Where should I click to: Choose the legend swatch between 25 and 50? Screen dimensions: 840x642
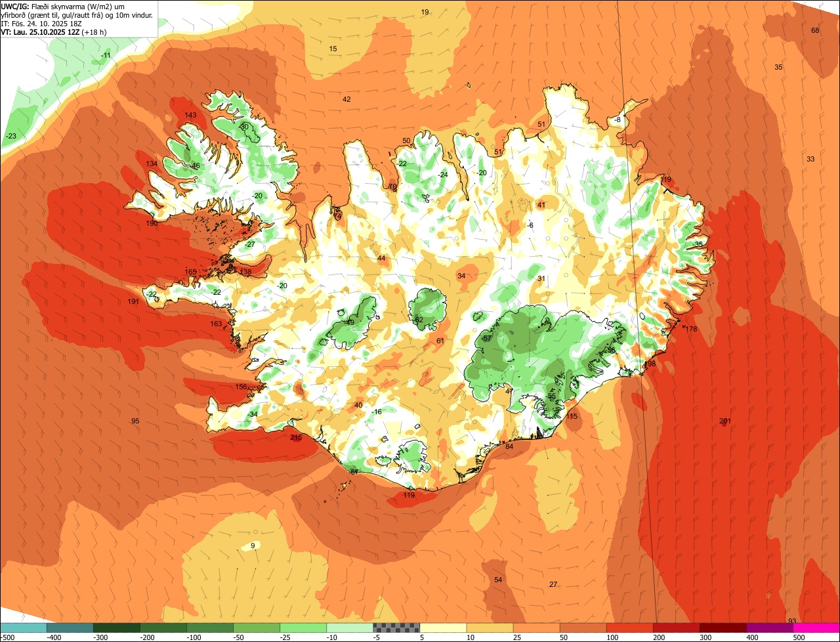pyautogui.click(x=537, y=628)
